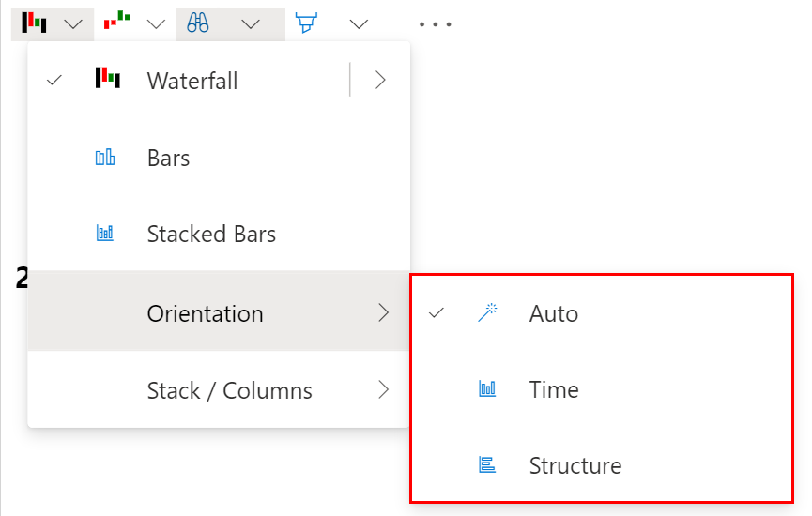This screenshot has width=812, height=516.
Task: Click the Waterfall chart icon in the toolbar
Action: [35, 23]
